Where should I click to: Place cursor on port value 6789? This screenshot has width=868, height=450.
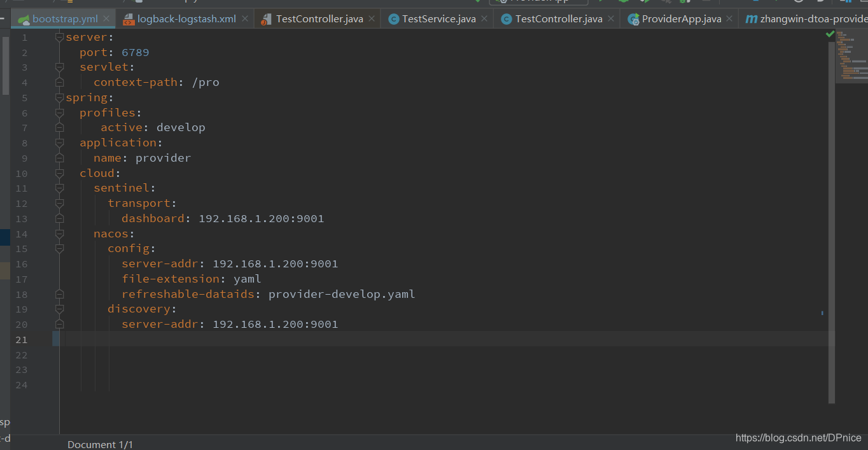click(x=136, y=52)
